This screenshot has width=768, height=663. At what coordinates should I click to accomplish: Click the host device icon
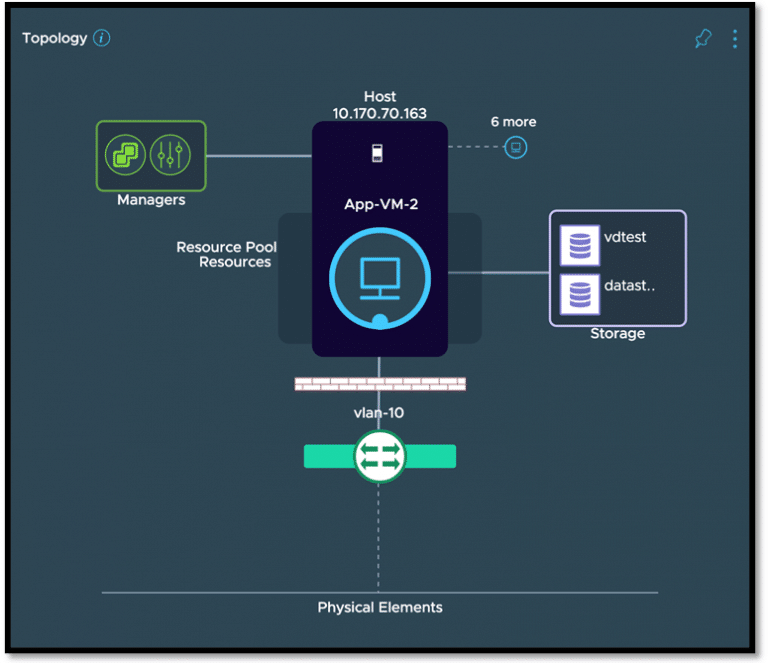coord(377,153)
